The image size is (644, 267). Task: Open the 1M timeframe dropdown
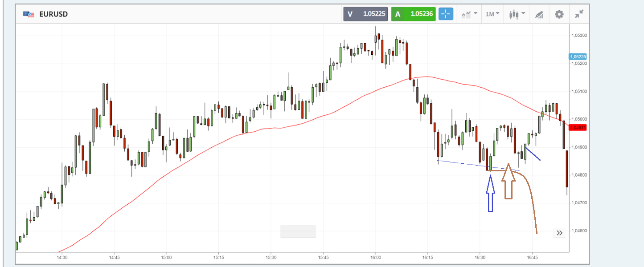click(492, 14)
